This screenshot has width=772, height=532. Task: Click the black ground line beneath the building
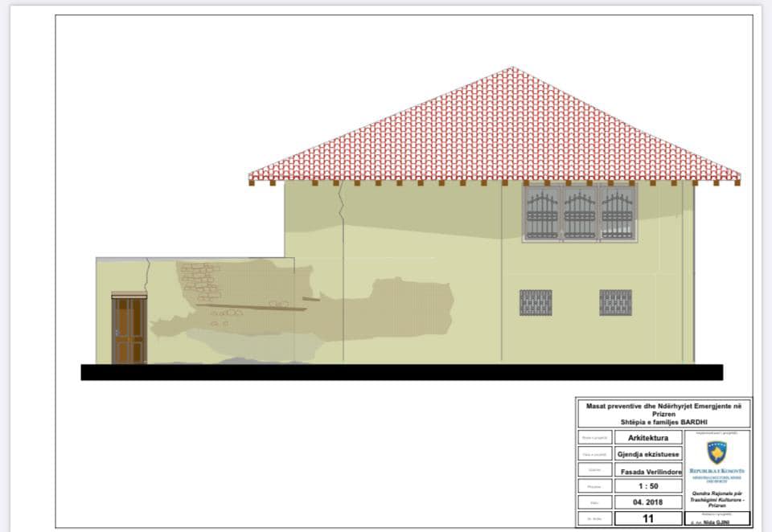coord(402,372)
